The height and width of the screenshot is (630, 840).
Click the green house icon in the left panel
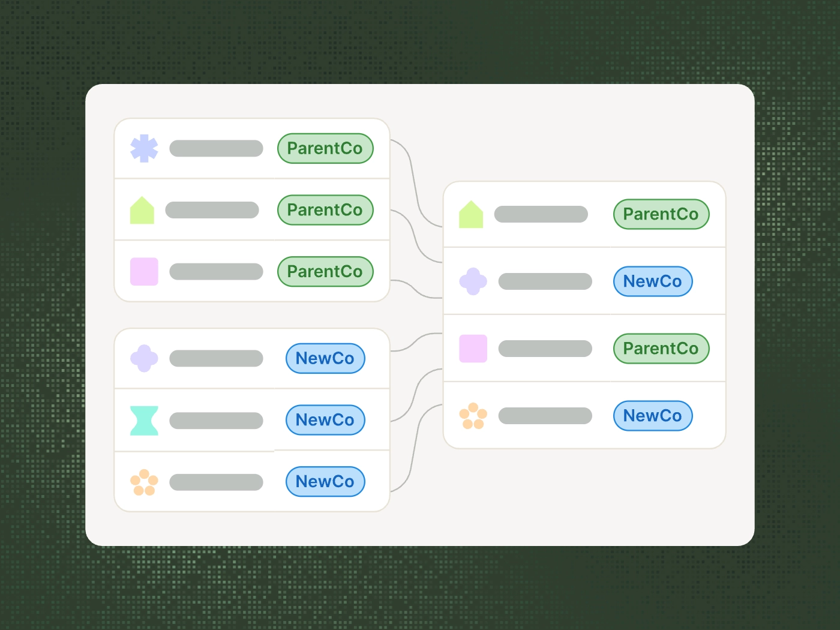click(142, 209)
